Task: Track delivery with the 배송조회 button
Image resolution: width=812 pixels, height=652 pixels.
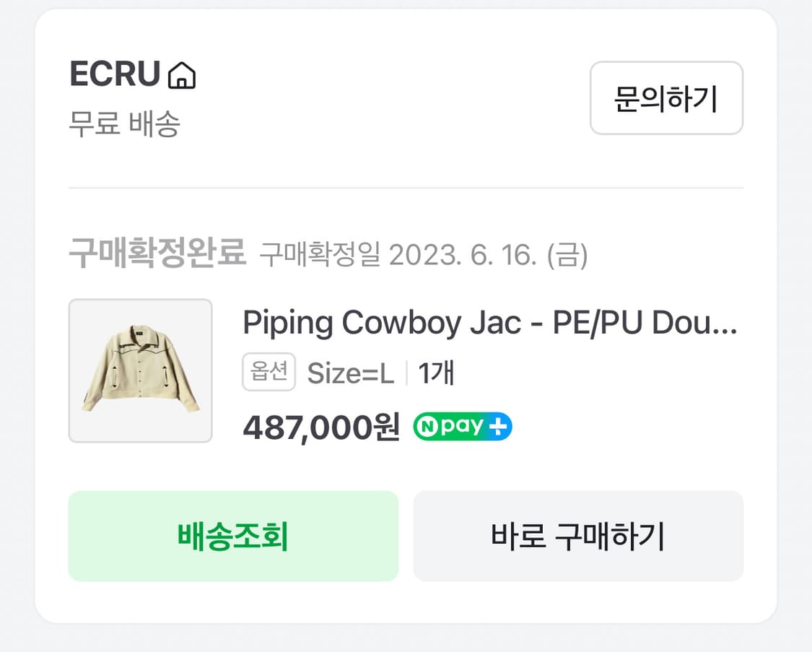Action: [x=233, y=536]
